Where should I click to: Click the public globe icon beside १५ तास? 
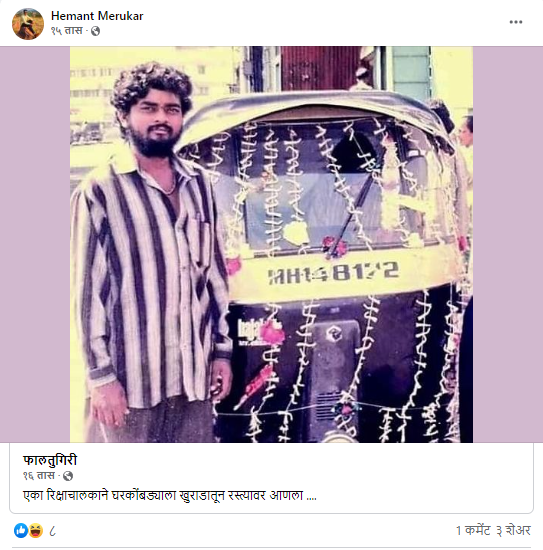click(x=95, y=31)
